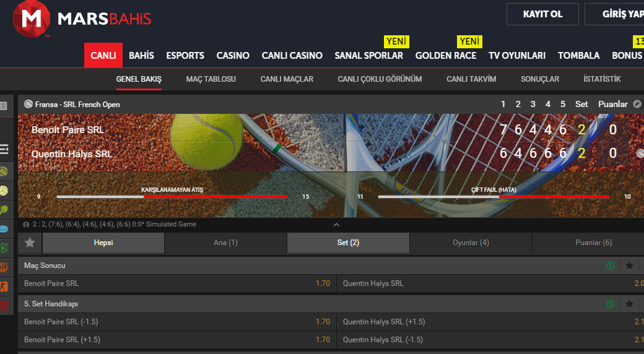Click the Marsbahis red gem logo
The image size is (644, 354).
(31, 19)
